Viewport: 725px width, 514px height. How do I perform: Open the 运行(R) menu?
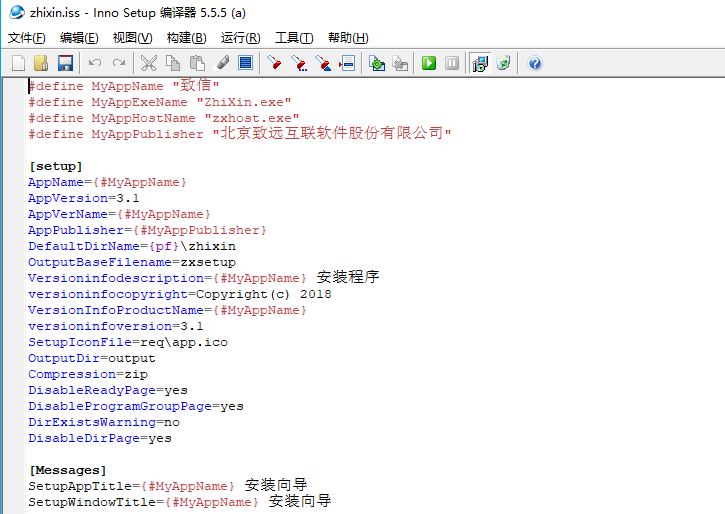point(240,38)
